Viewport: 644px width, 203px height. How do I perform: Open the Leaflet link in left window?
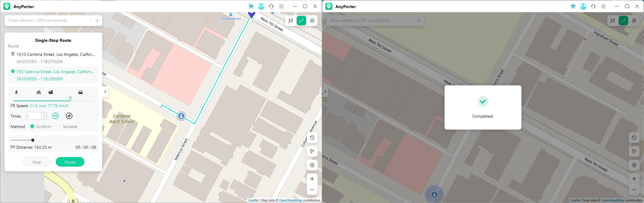pyautogui.click(x=253, y=200)
